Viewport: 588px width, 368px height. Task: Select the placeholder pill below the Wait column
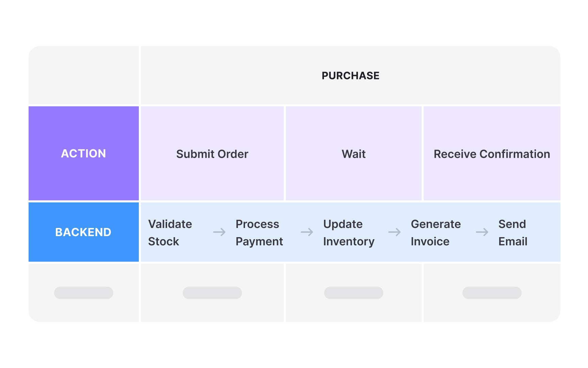point(354,293)
